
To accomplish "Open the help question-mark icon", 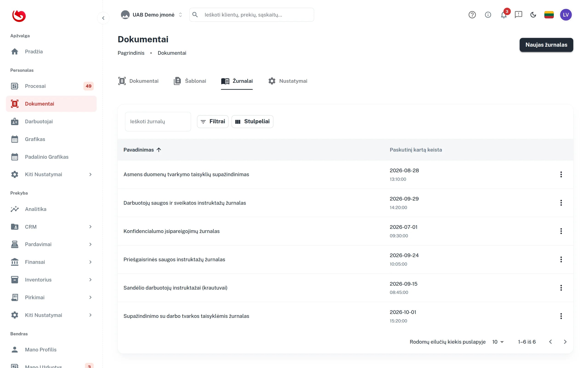I will coord(472,15).
